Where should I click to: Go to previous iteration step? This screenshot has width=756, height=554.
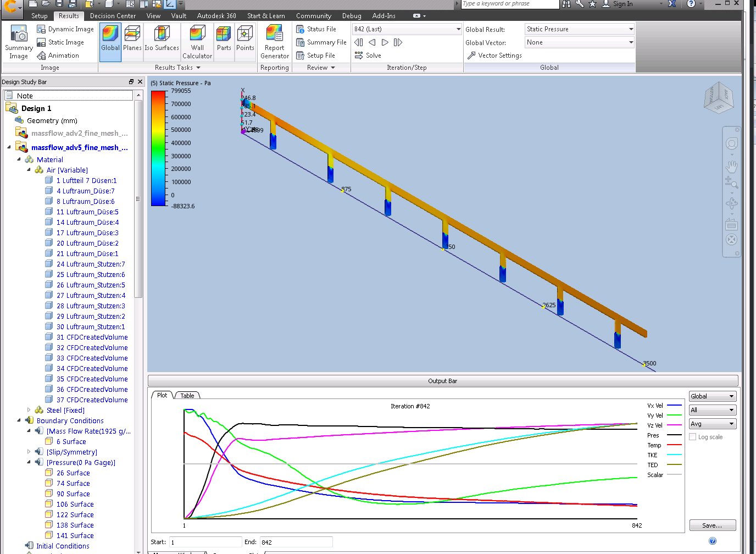click(x=372, y=42)
